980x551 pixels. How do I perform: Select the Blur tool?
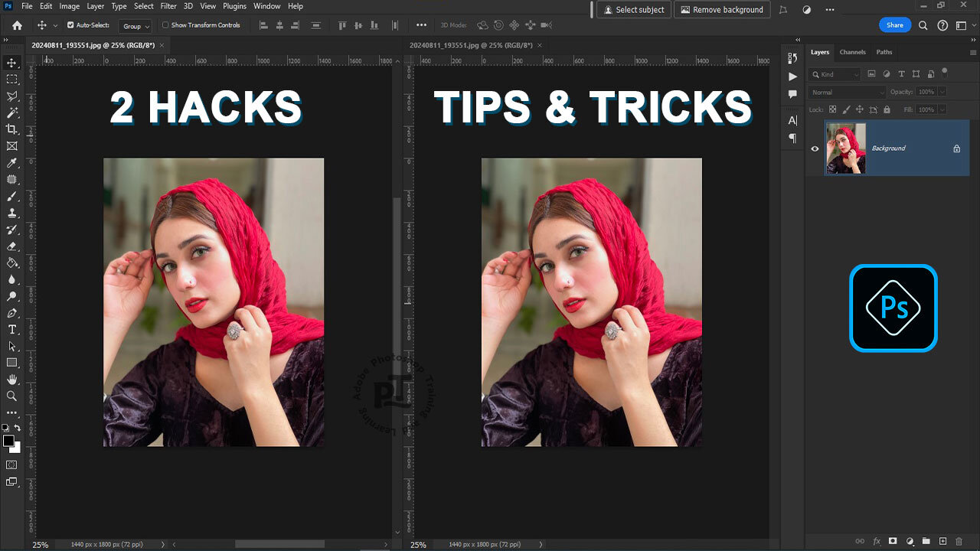click(11, 280)
